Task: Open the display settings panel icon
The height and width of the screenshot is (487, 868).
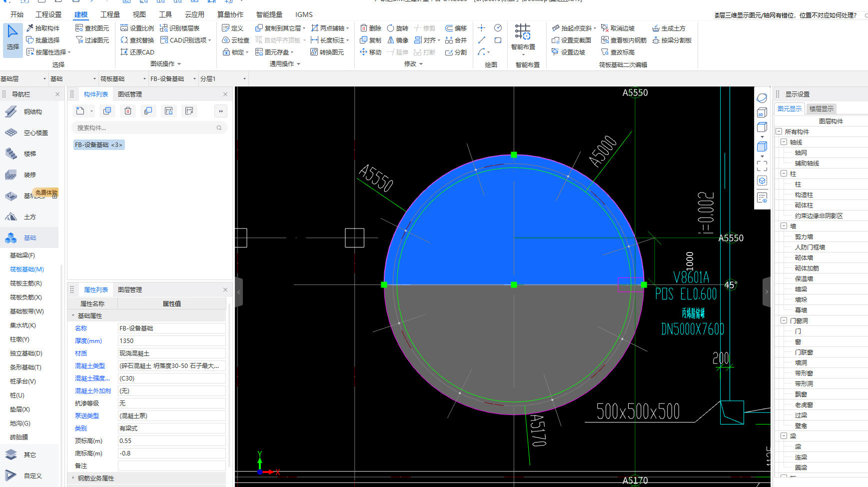Action: pyautogui.click(x=762, y=198)
